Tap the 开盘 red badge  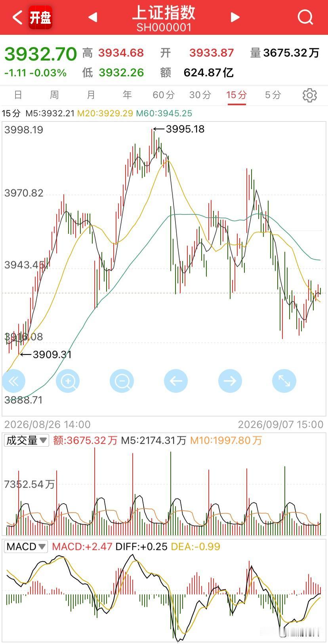tap(40, 17)
